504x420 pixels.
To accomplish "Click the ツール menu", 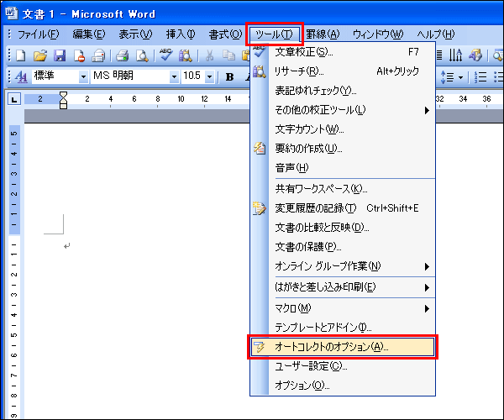I will [x=274, y=34].
